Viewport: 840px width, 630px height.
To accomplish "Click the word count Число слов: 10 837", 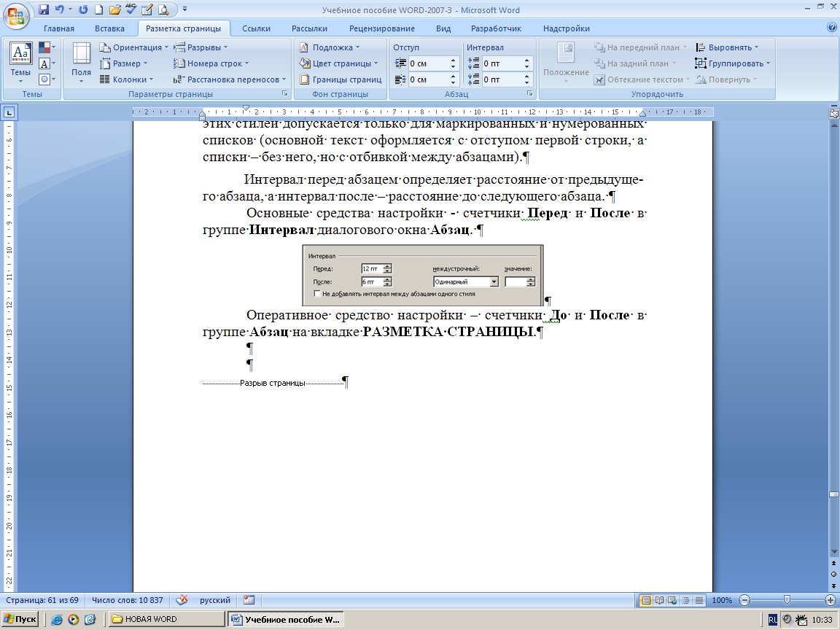I will [128, 600].
